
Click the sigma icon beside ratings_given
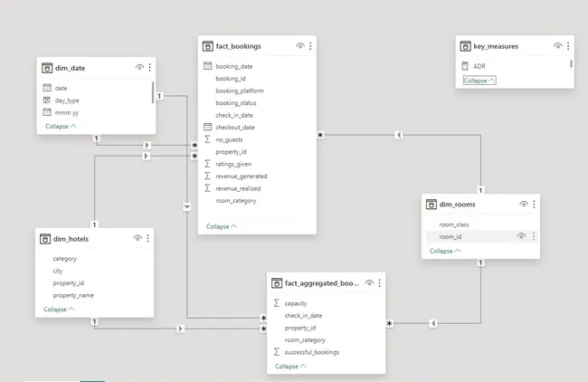[207, 164]
